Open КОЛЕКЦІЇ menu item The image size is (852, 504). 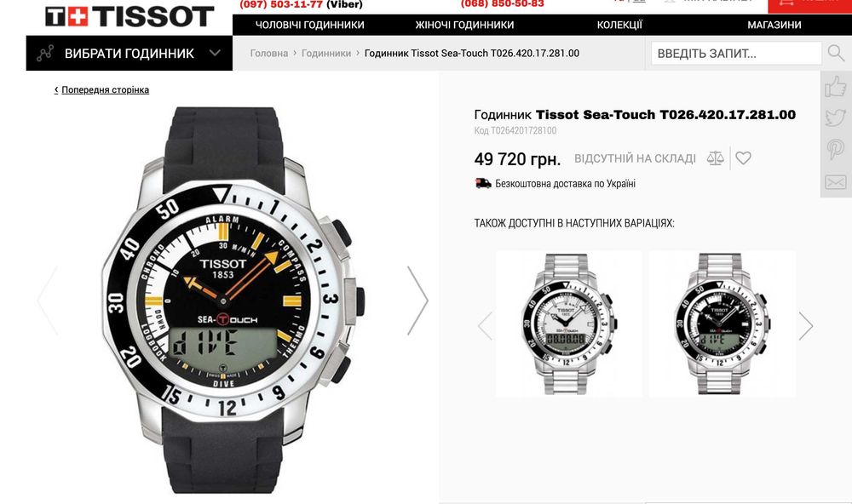[x=619, y=25]
